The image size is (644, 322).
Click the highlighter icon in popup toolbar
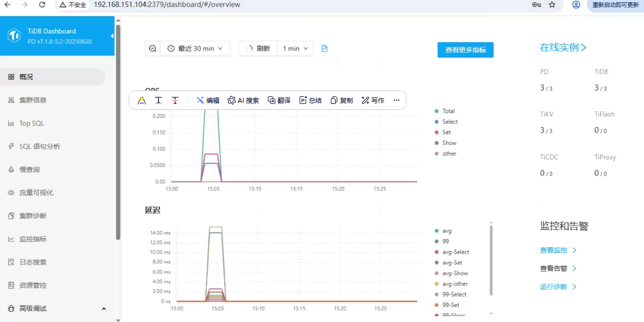[x=142, y=101]
